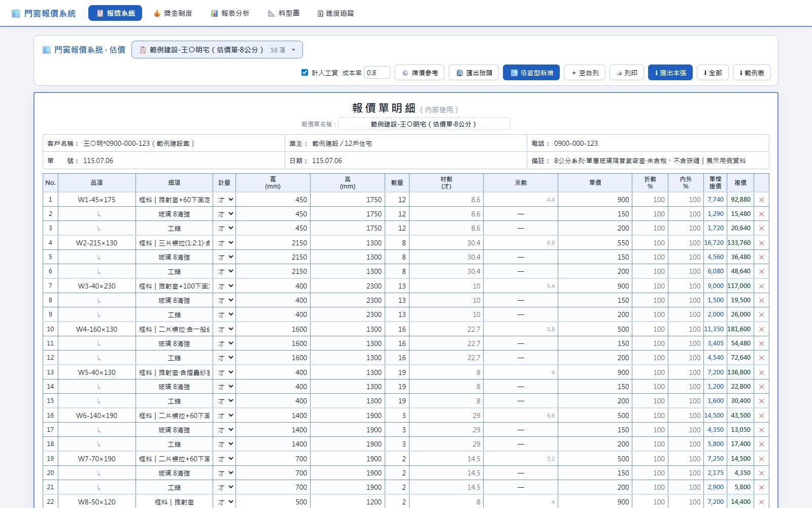The image size is (812, 508).
Task: Click 複價 value 181,600
Action: tap(739, 329)
